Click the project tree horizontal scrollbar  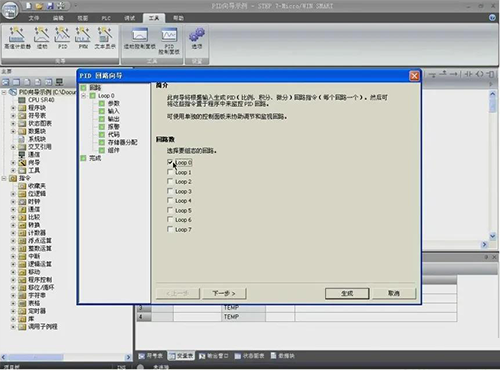(66, 357)
